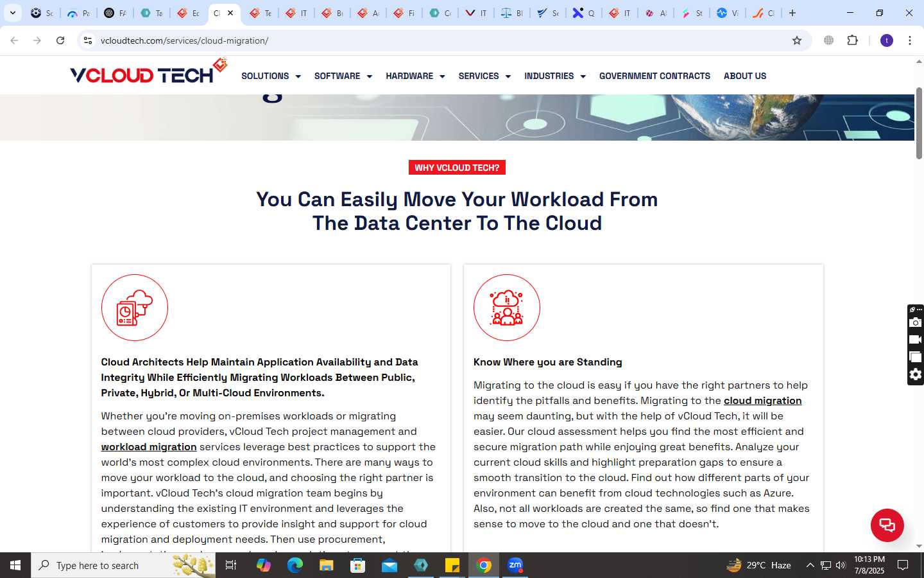This screenshot has width=924, height=578.
Task: Open Chrome three-dot menu
Action: (x=910, y=40)
